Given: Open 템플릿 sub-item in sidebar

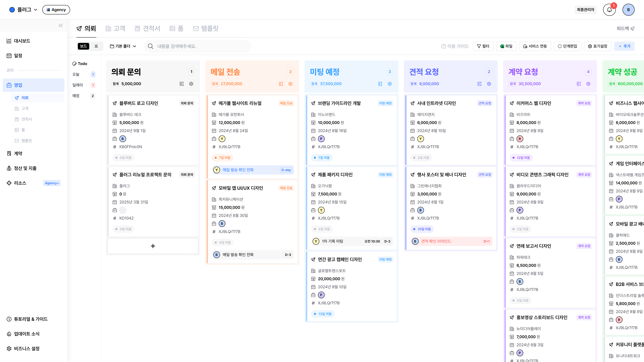Looking at the screenshot, I should [38, 141].
